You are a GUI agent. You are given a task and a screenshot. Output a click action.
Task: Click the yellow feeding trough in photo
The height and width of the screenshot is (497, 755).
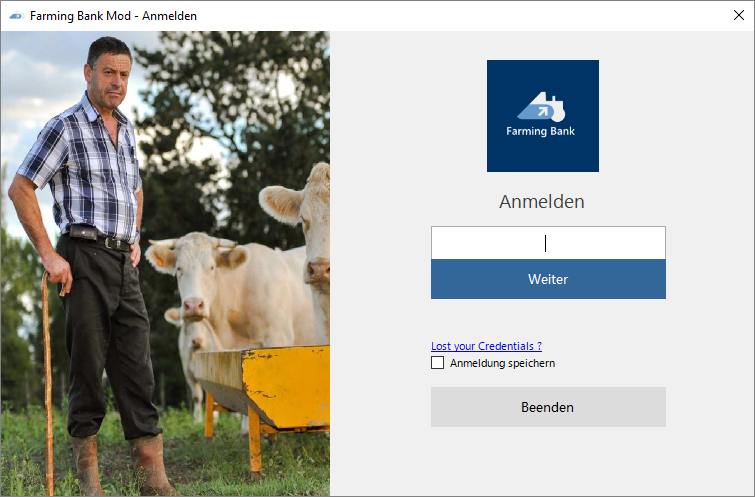[263, 388]
